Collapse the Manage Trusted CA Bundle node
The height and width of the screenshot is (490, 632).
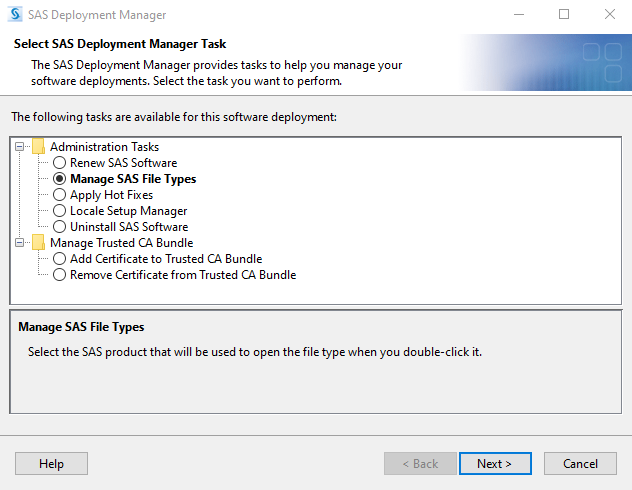20,243
